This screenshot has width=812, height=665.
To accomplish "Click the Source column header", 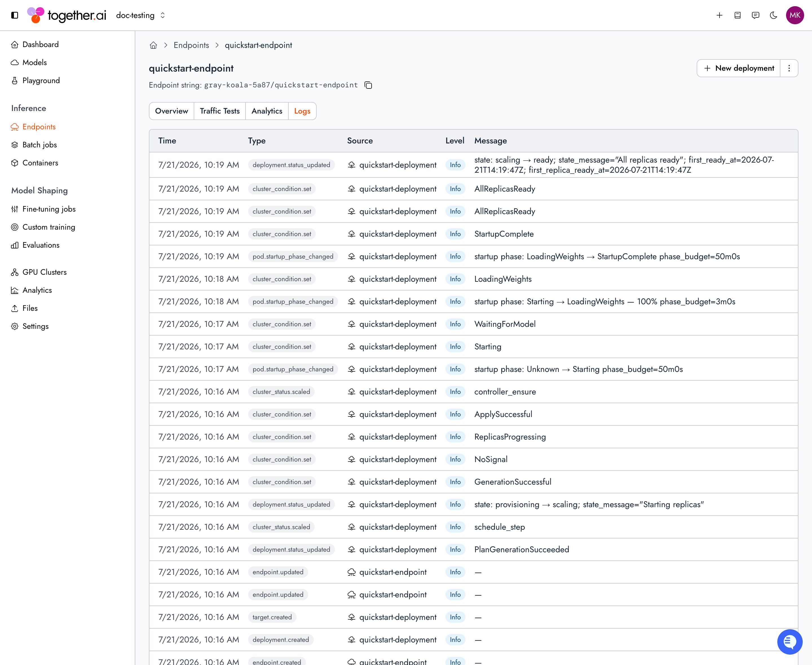I will (360, 141).
